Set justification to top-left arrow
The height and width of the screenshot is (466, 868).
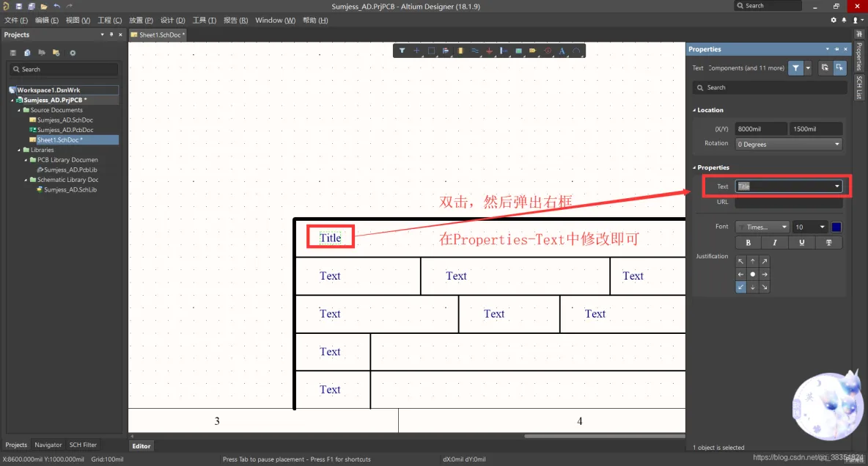point(740,261)
